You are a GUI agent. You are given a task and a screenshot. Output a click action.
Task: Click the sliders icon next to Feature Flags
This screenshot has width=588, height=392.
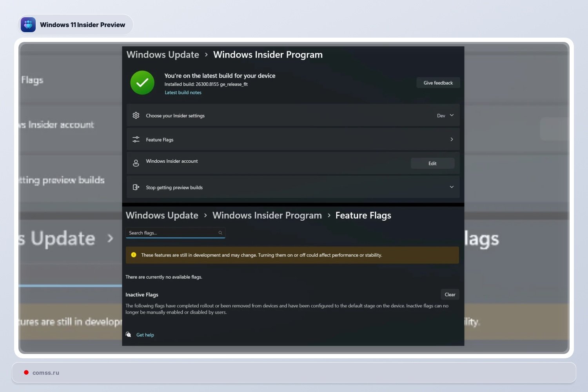(x=136, y=140)
